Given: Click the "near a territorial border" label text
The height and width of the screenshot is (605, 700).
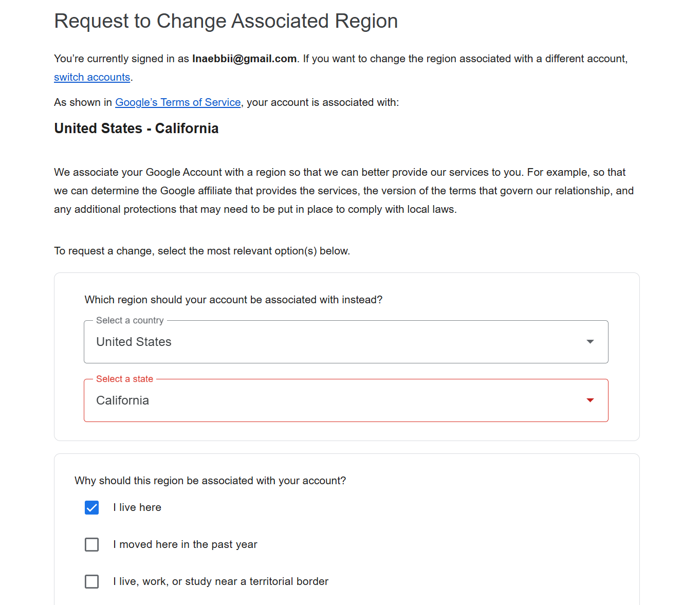Looking at the screenshot, I should (221, 581).
